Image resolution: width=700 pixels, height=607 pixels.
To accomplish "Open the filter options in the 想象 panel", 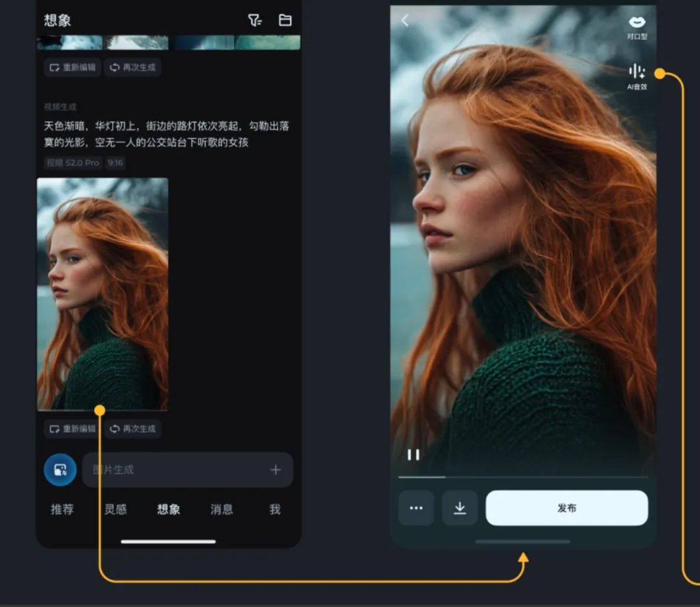I will [x=253, y=20].
